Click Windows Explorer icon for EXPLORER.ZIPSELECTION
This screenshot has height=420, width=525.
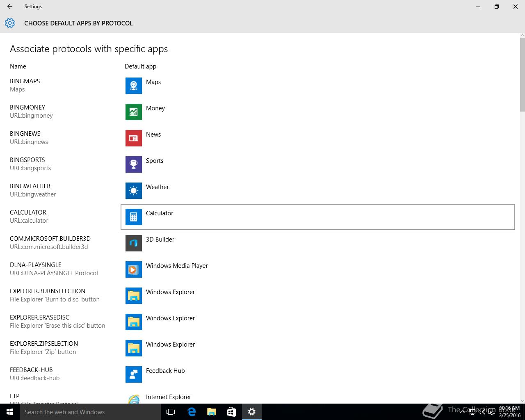tap(134, 348)
